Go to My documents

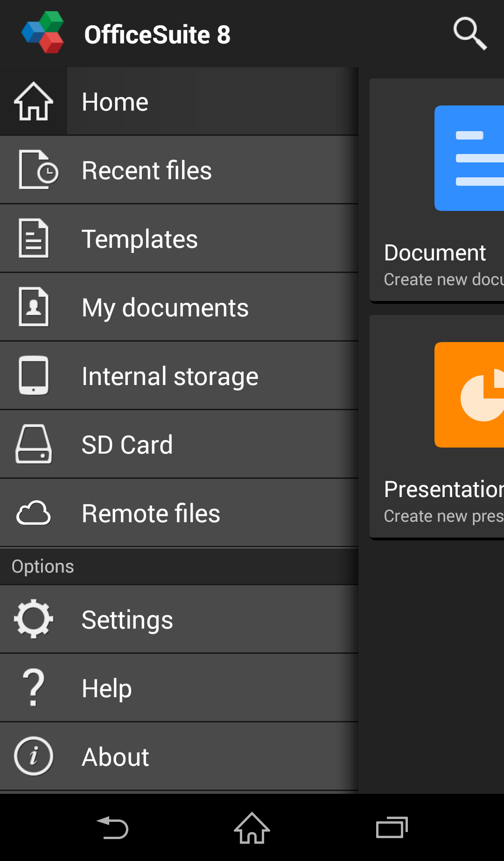tap(179, 307)
